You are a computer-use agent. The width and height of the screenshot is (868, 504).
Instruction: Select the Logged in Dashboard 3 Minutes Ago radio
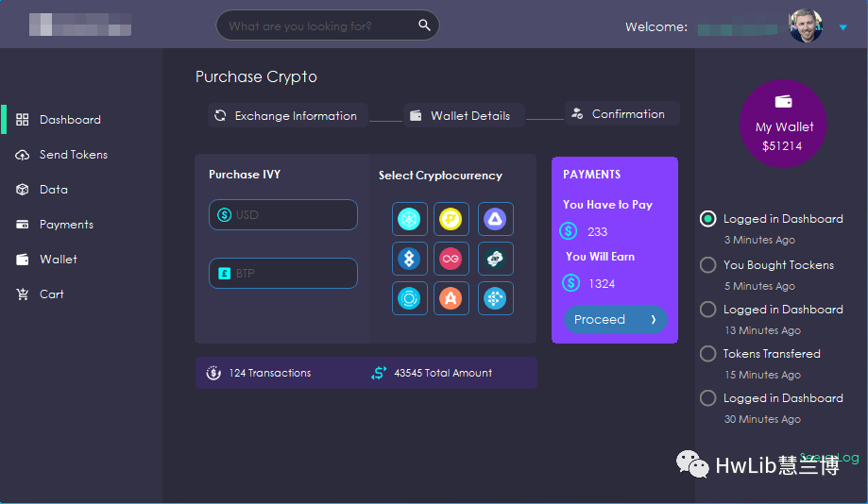pyautogui.click(x=707, y=219)
